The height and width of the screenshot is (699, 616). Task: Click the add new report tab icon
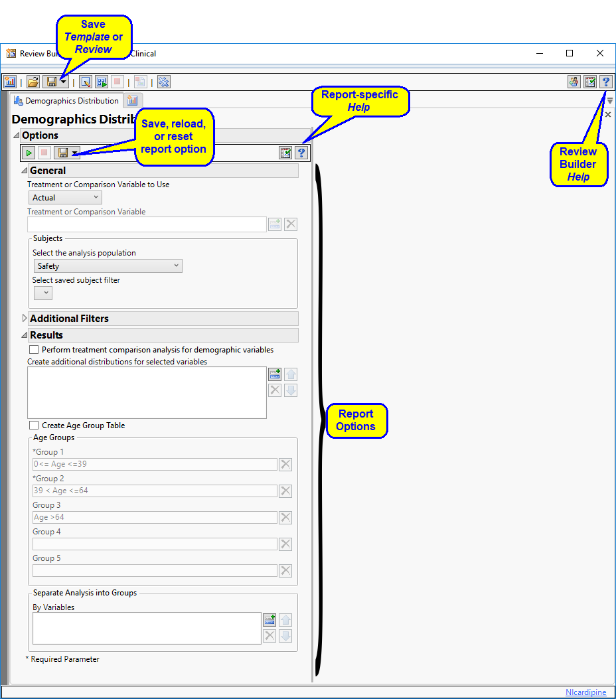tap(132, 100)
